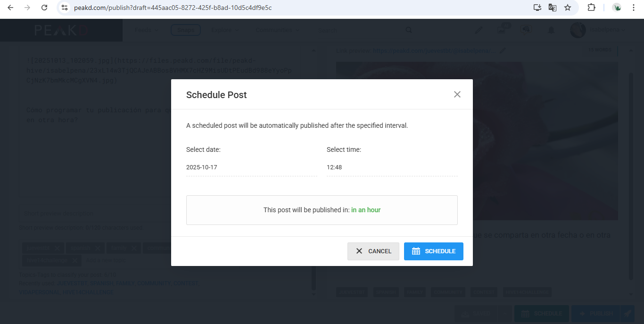The height and width of the screenshot is (324, 644).
Task: Open the browser Extensions puzzle icon
Action: point(591,8)
